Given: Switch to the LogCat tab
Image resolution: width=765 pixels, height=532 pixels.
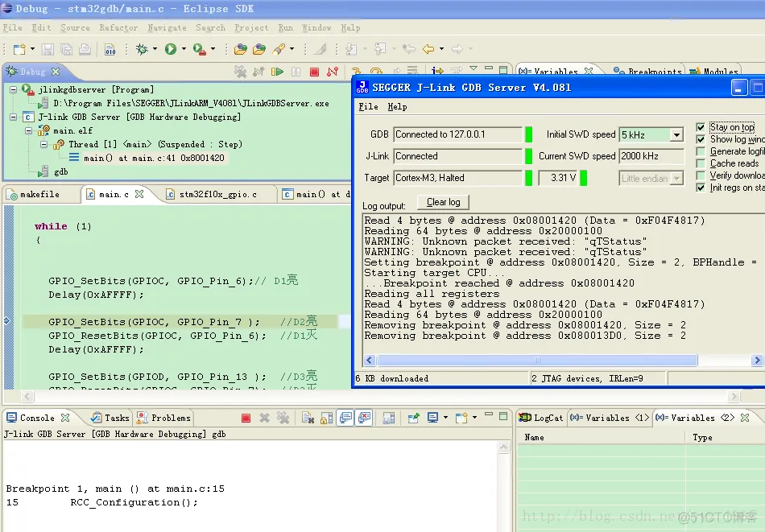Looking at the screenshot, I should [x=541, y=418].
